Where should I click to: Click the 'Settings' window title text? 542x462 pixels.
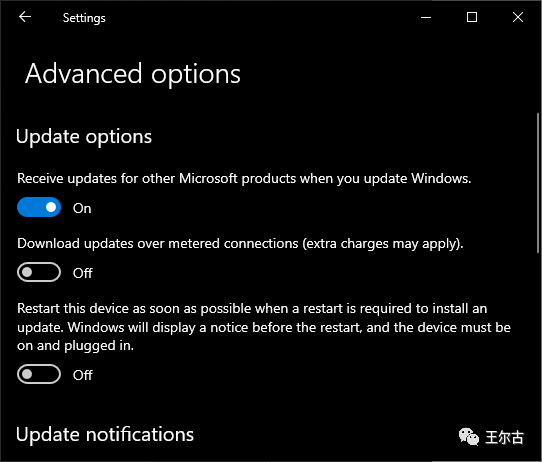point(84,18)
